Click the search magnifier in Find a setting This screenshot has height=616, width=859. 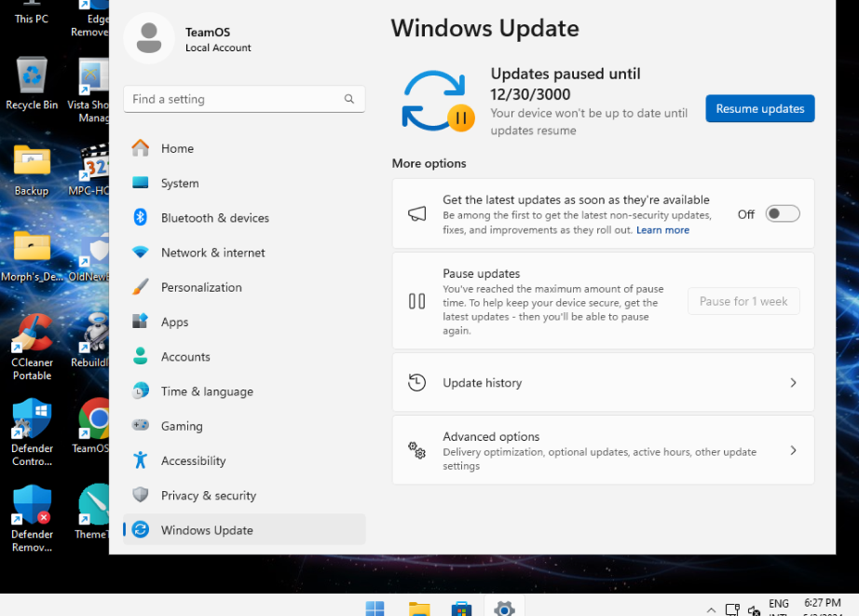pos(349,99)
